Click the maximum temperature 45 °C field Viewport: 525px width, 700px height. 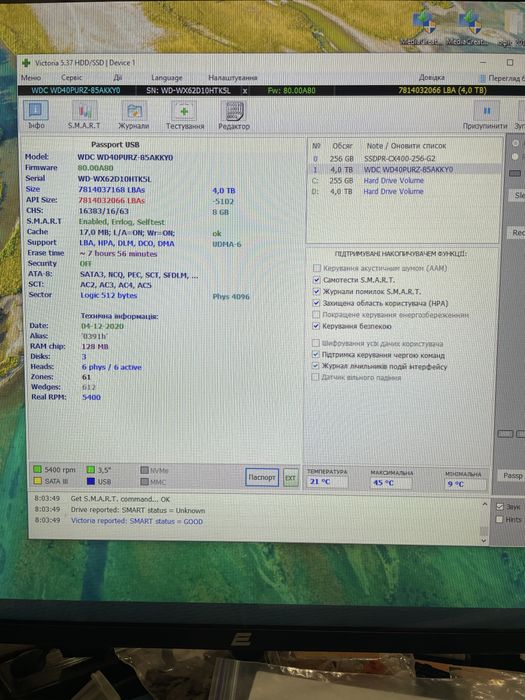pyautogui.click(x=391, y=483)
